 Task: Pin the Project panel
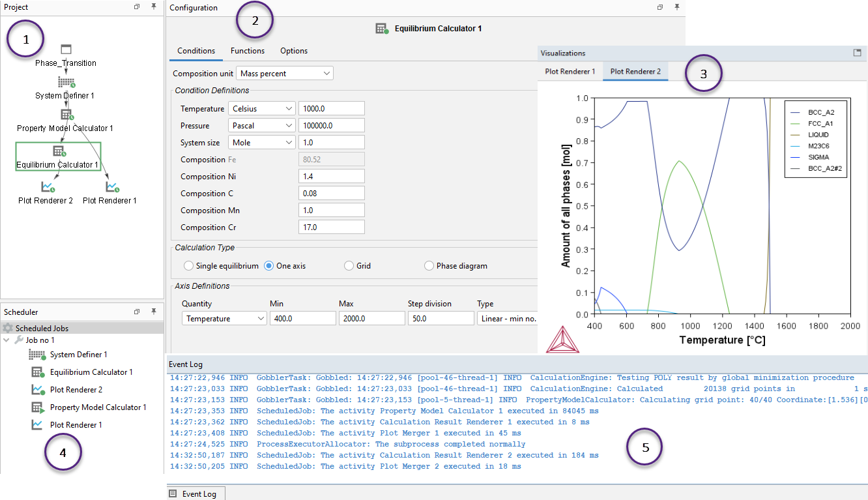[154, 7]
